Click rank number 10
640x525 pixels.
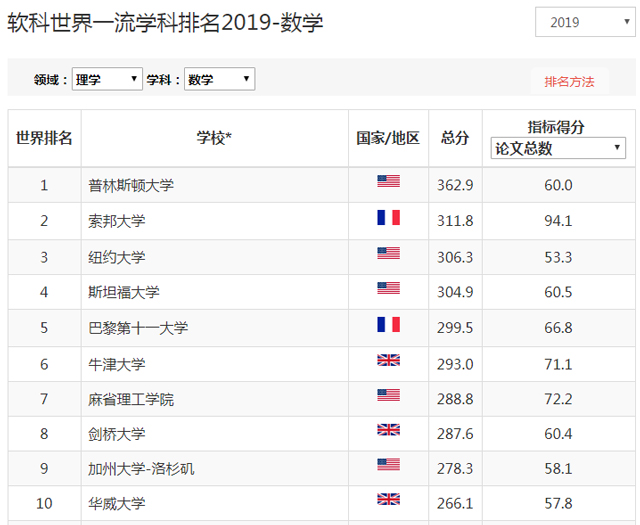pyautogui.click(x=44, y=503)
